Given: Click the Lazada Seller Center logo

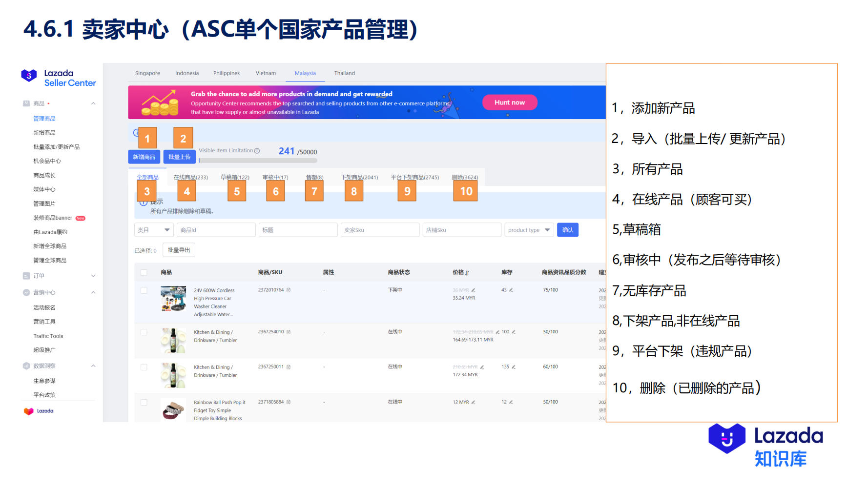Looking at the screenshot, I should (x=58, y=78).
